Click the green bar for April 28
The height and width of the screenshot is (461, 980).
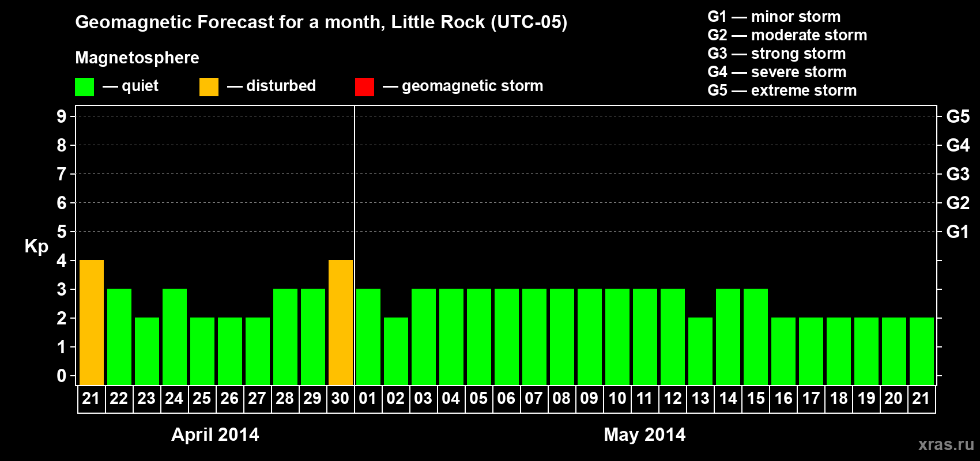tap(285, 337)
